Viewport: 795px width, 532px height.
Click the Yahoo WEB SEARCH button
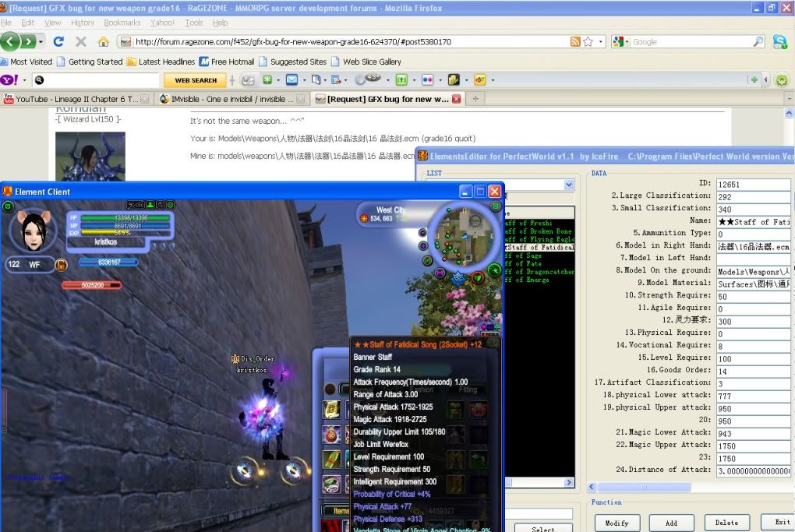coord(195,79)
